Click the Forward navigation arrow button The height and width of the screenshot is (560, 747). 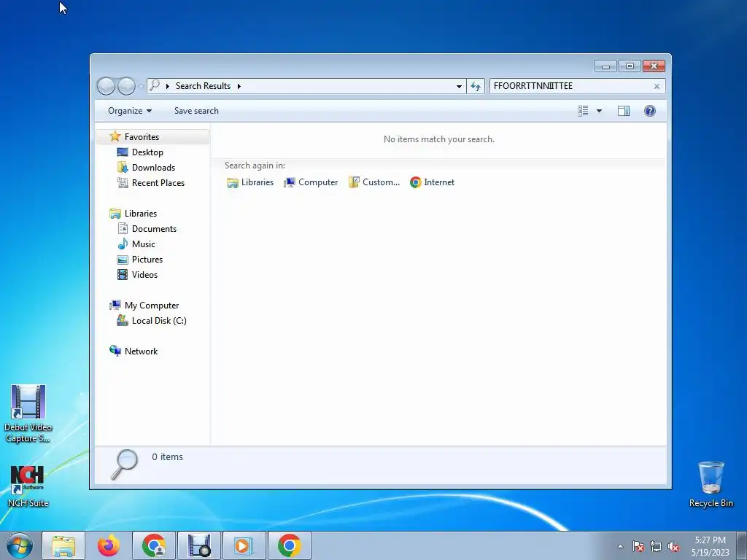[126, 86]
